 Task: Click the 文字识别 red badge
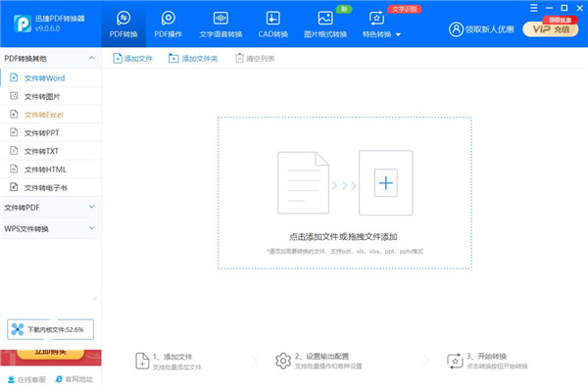405,9
